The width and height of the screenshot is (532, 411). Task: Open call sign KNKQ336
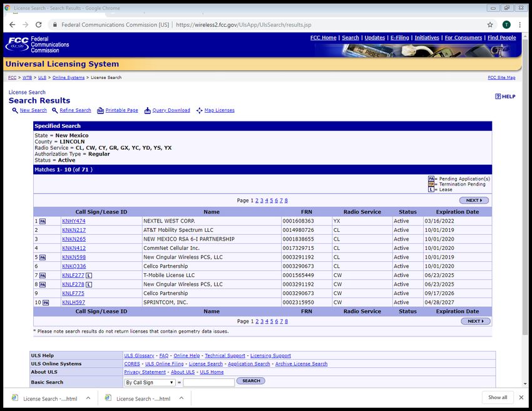click(74, 266)
